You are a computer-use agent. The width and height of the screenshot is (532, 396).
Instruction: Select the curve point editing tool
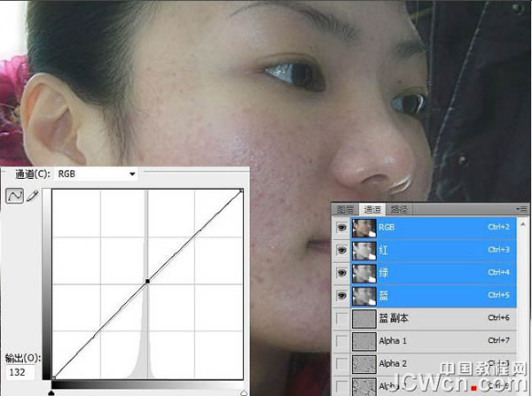coord(15,196)
